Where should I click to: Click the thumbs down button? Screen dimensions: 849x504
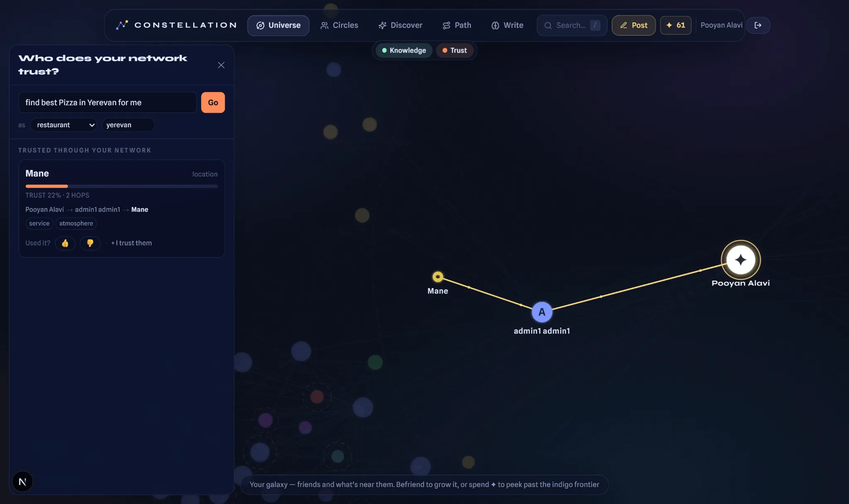[x=90, y=243]
